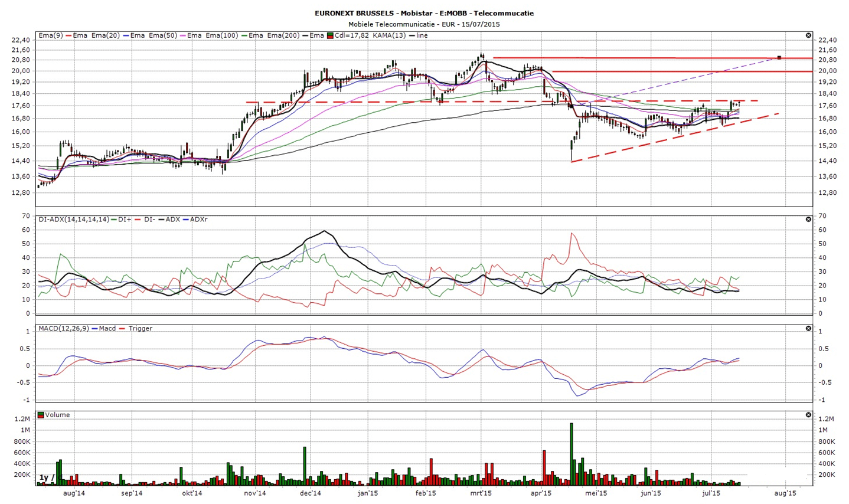Click the dec'14 date axis label
Screen dimensions: 849x504
click(311, 493)
